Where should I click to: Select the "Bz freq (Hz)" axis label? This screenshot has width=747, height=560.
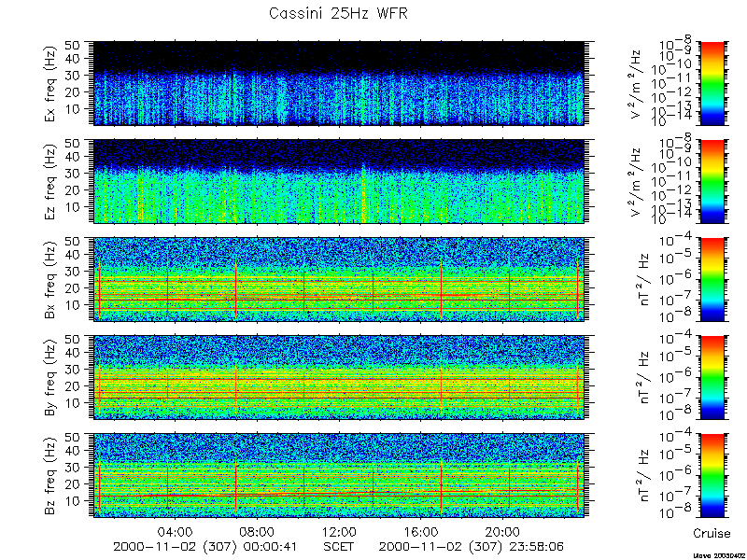[x=51, y=476]
